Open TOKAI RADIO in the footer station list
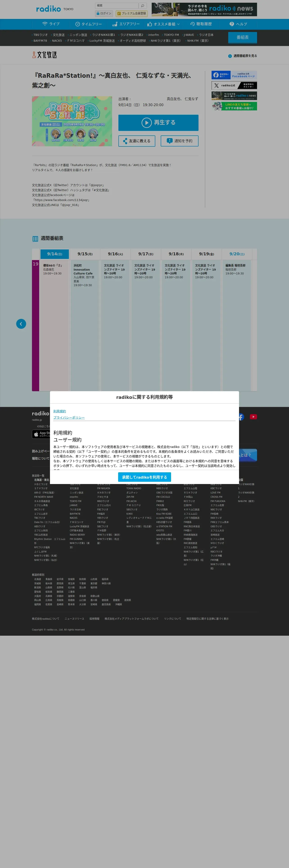This screenshot has height=868, width=289. point(134,488)
